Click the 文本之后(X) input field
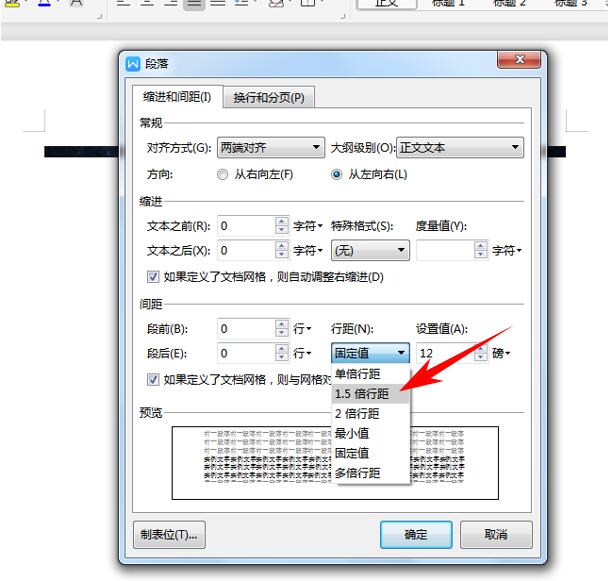This screenshot has height=581, width=608. click(247, 250)
